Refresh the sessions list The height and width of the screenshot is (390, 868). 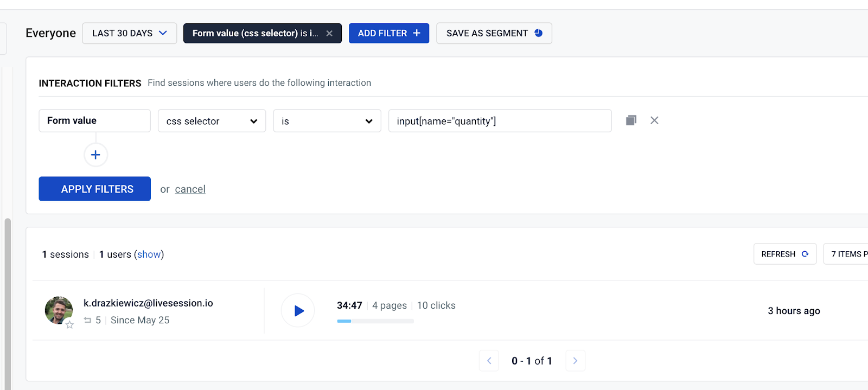[x=784, y=253]
